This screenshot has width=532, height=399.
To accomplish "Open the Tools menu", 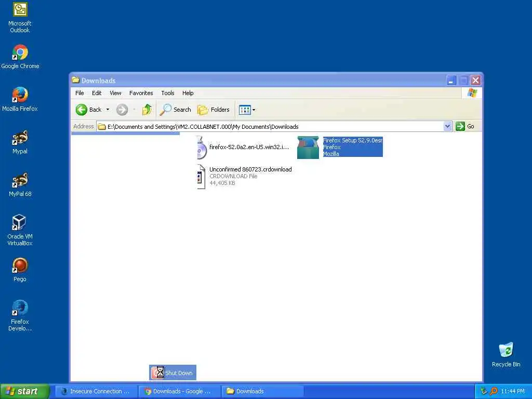I will tap(168, 93).
